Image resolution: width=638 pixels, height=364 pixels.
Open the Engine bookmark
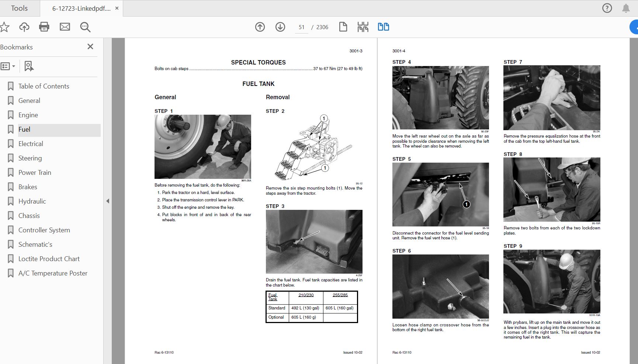click(x=28, y=115)
